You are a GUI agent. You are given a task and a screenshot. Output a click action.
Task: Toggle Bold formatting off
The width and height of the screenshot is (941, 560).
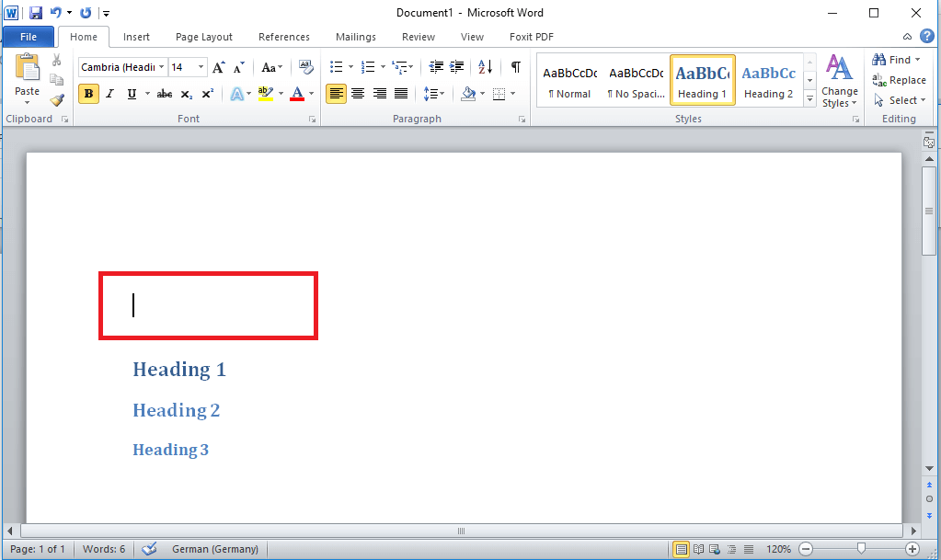tap(87, 94)
